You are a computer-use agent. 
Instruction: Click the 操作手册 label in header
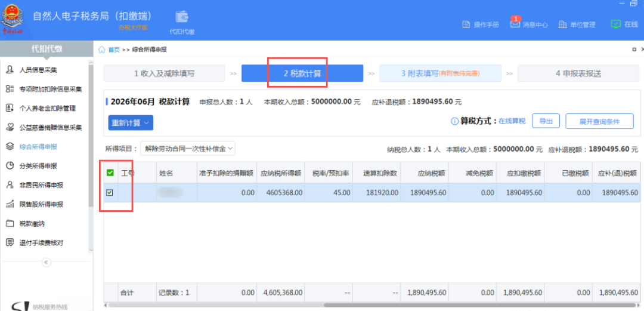[x=487, y=24]
